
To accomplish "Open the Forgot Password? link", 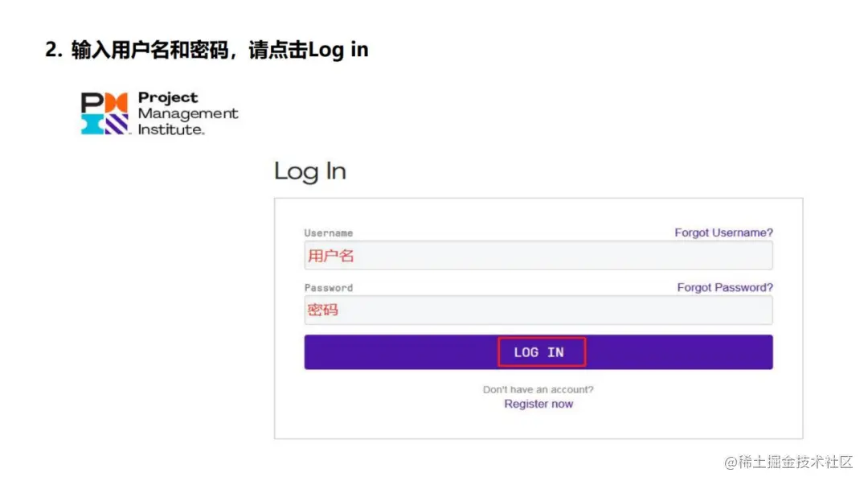I will pos(725,288).
